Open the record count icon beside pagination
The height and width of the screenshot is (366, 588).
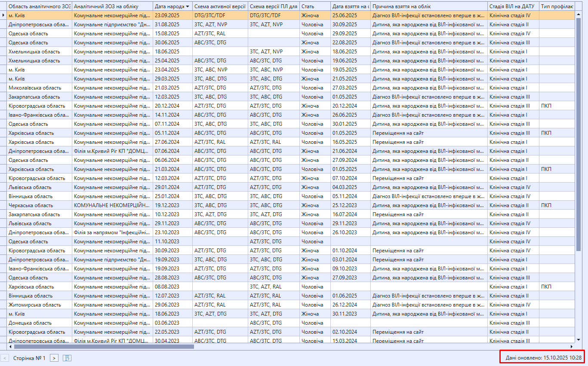pos(67,358)
